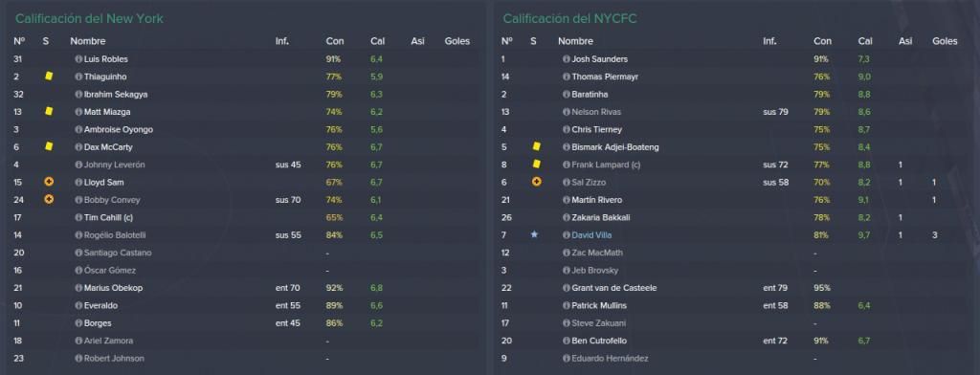Click Bobby Convey's orange injury icon
The width and height of the screenshot is (980, 375).
click(49, 199)
